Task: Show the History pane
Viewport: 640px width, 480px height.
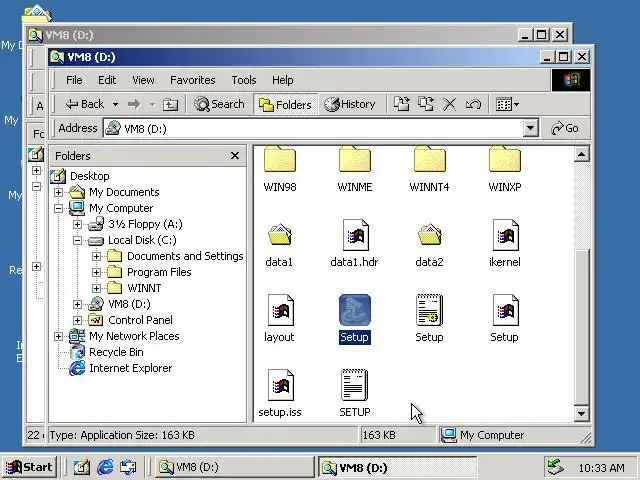Action: [x=350, y=104]
